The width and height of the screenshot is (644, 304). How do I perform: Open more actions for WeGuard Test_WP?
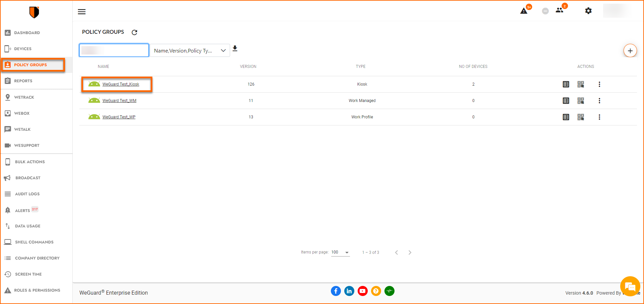[x=599, y=117]
